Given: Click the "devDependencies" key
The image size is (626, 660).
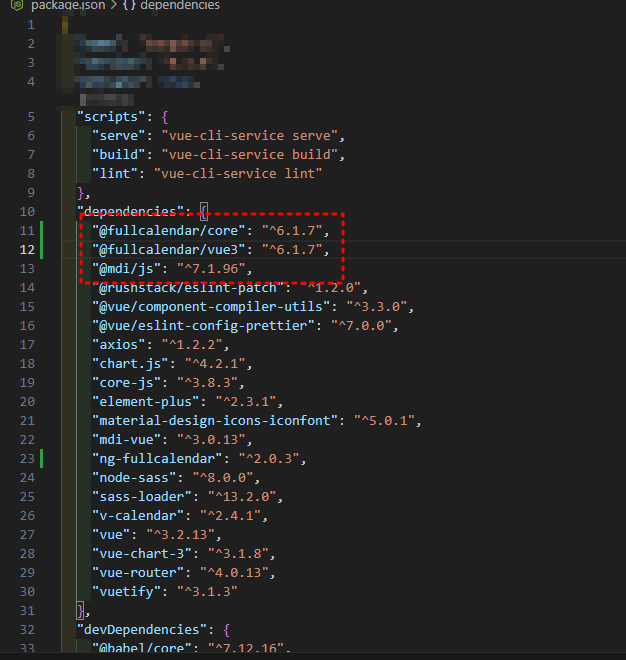Looking at the screenshot, I should click(142, 630).
